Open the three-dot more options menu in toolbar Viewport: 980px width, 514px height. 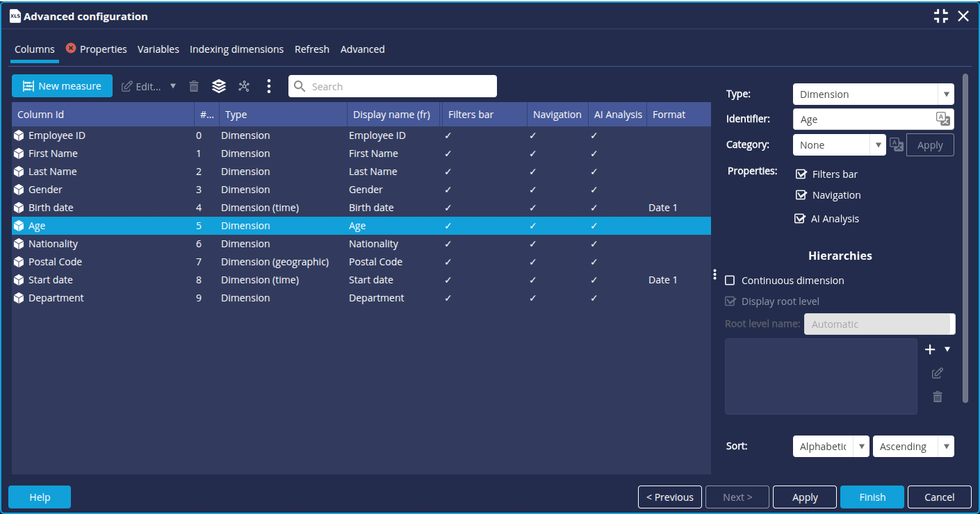point(269,86)
